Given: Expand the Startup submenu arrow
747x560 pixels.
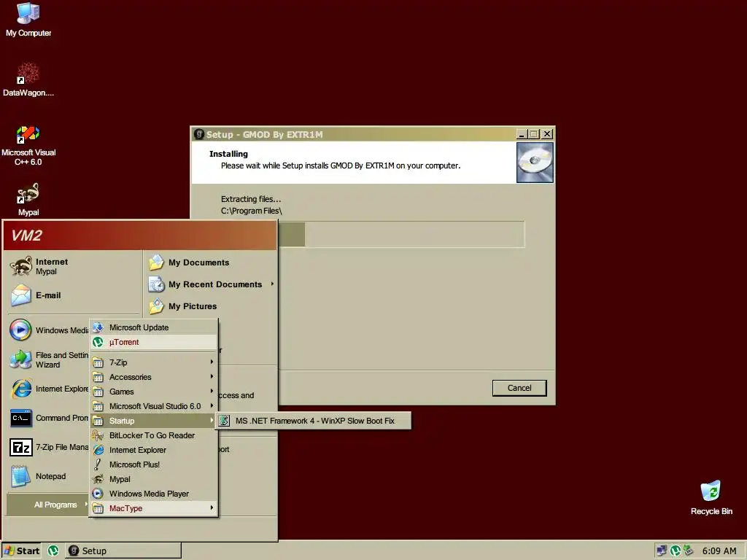Looking at the screenshot, I should pyautogui.click(x=212, y=421).
